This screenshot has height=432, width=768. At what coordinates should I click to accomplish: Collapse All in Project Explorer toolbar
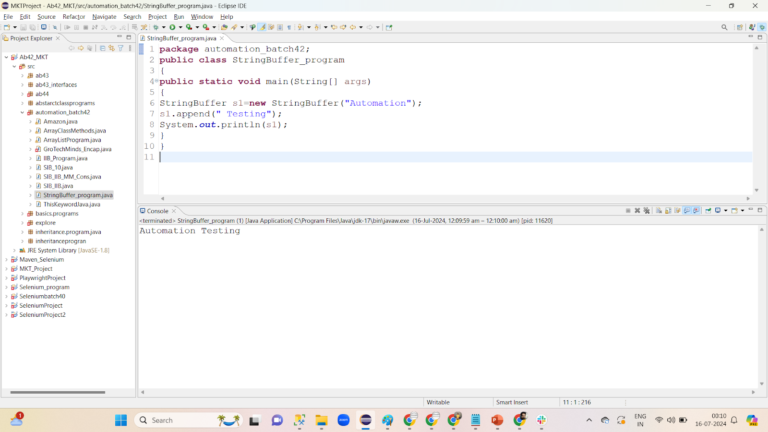click(102, 48)
